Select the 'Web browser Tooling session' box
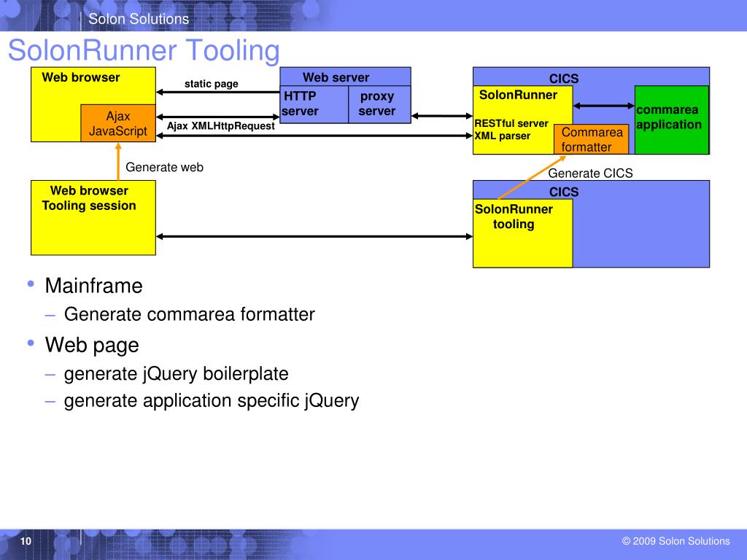747x560 pixels. [93, 217]
